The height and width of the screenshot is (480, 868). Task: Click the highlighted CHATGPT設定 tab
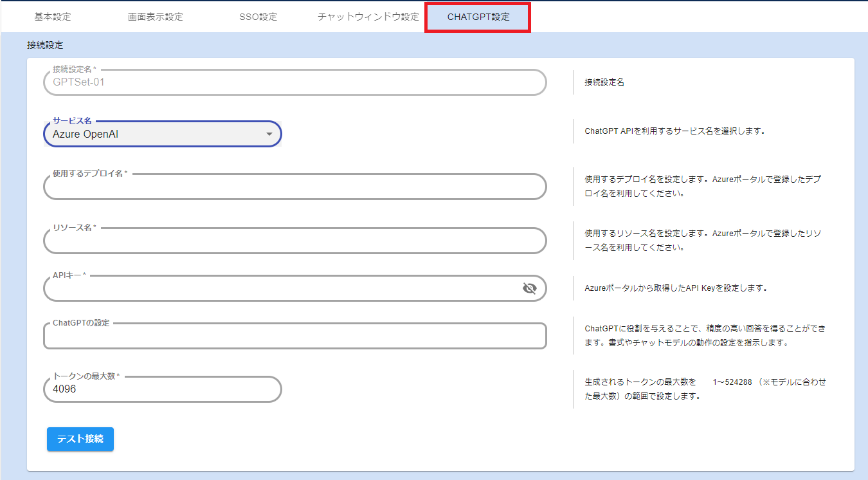(x=478, y=17)
